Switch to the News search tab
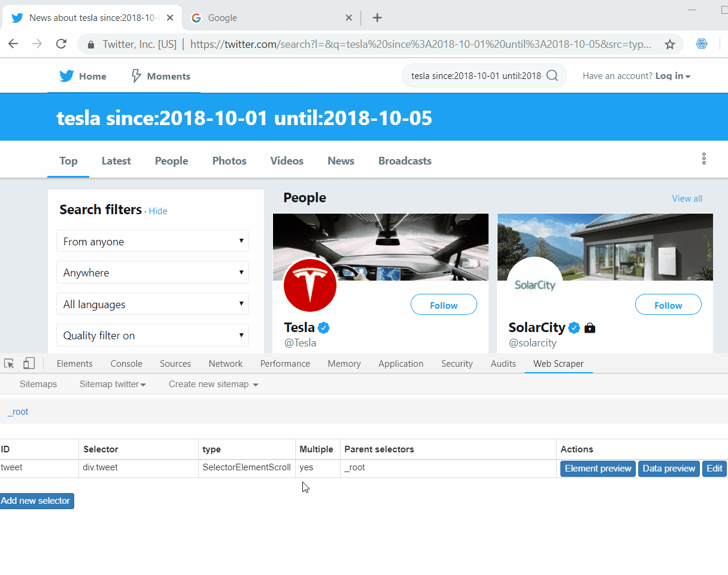This screenshot has height=575, width=728. pyautogui.click(x=341, y=161)
